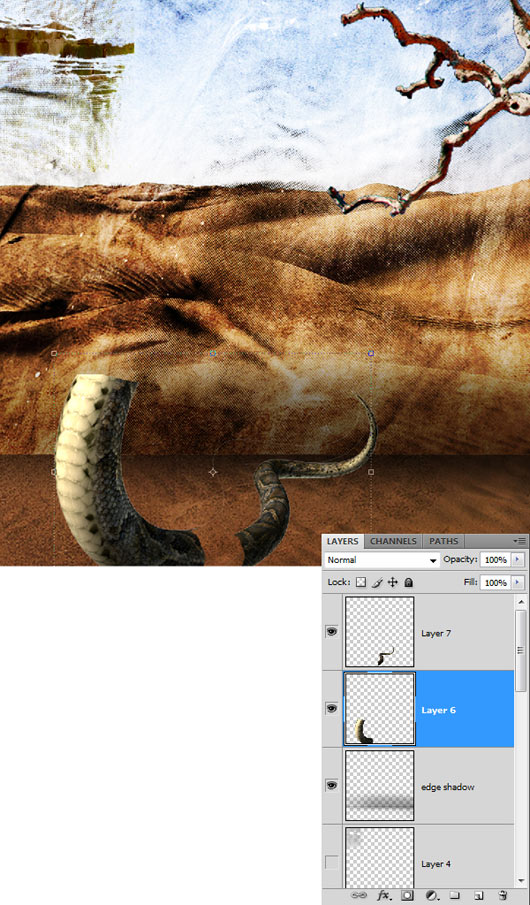Switch to the Channels tab

coord(393,541)
